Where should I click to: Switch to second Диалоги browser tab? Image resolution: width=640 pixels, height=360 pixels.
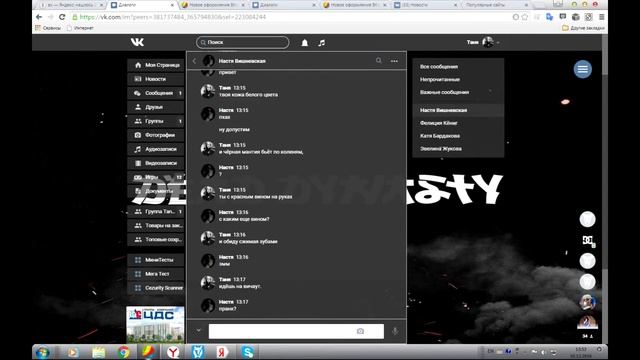[283, 5]
